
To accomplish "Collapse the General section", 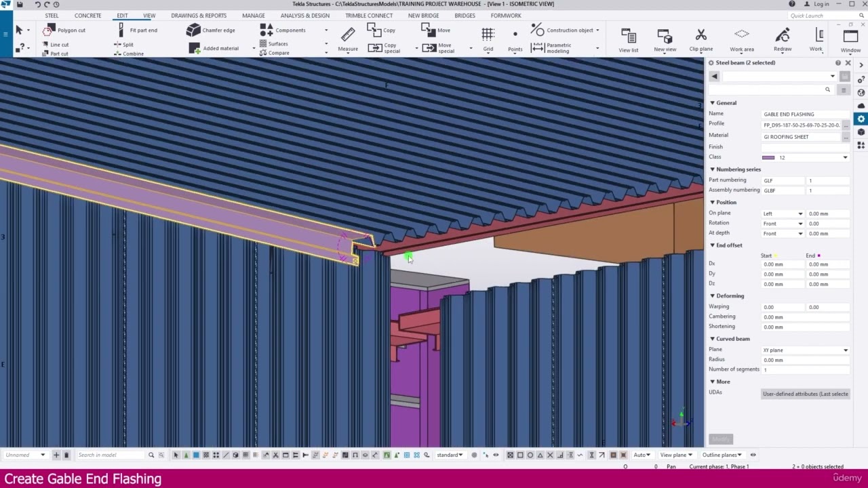I will click(713, 103).
